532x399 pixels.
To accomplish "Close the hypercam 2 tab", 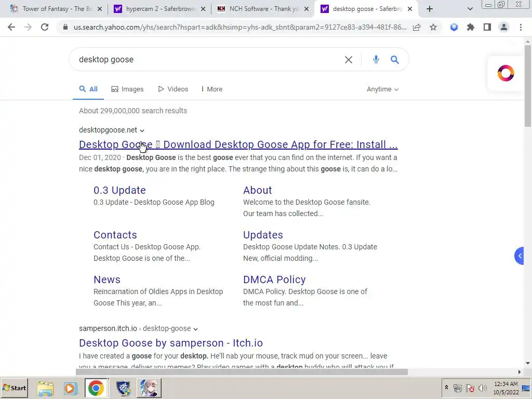I will point(203,9).
